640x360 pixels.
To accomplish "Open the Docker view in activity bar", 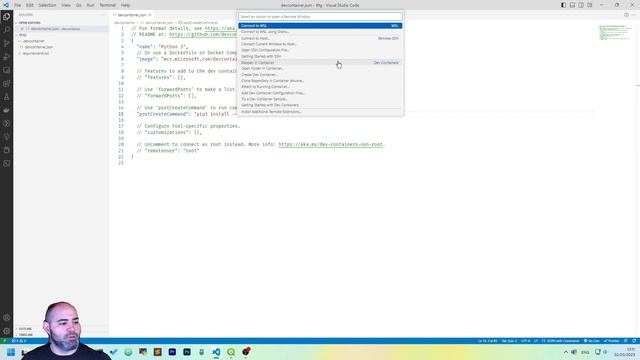I will click(7, 110).
